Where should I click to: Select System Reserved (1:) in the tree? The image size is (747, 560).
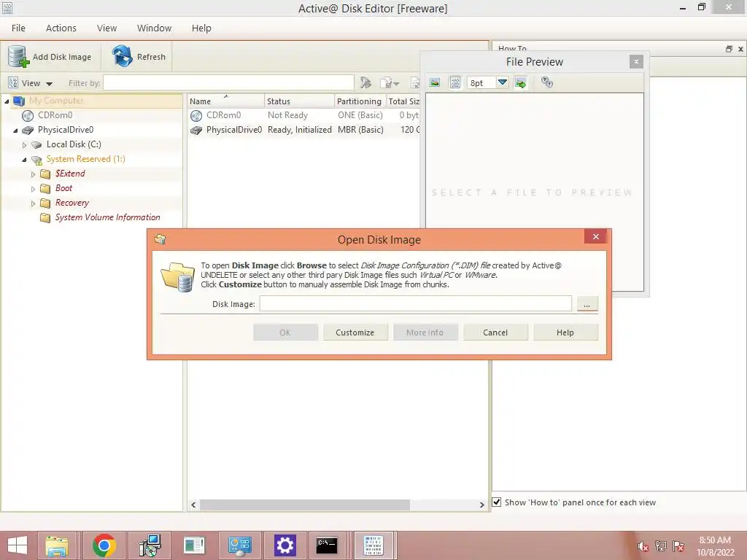click(x=86, y=159)
